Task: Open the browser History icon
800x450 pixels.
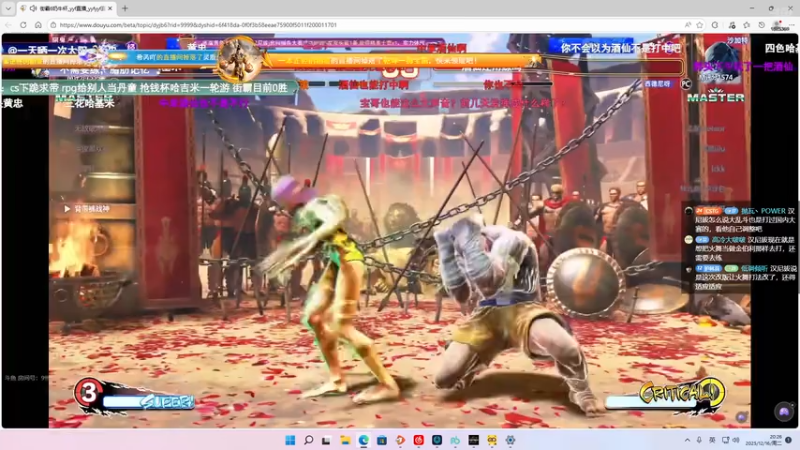Action: [762, 24]
